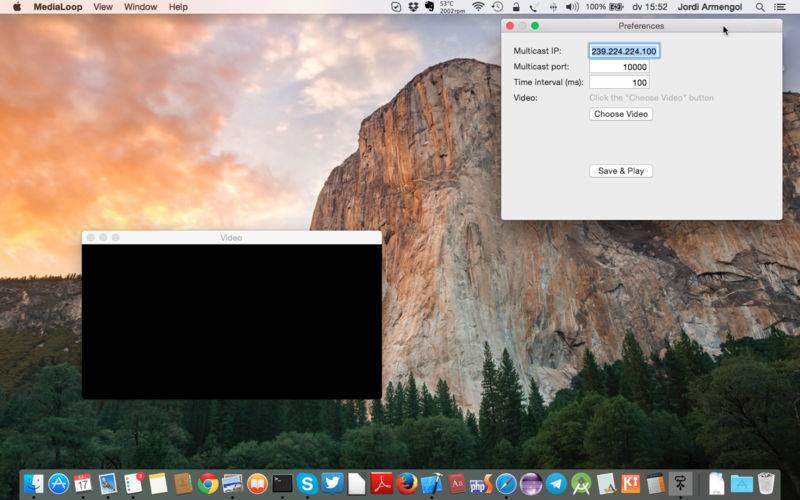This screenshot has width=800, height=500.
Task: Focus the Multicast port field
Action: pyautogui.click(x=619, y=67)
